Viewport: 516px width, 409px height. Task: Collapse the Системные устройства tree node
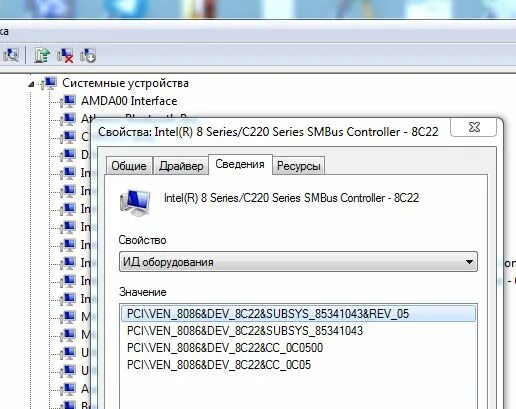coord(31,84)
